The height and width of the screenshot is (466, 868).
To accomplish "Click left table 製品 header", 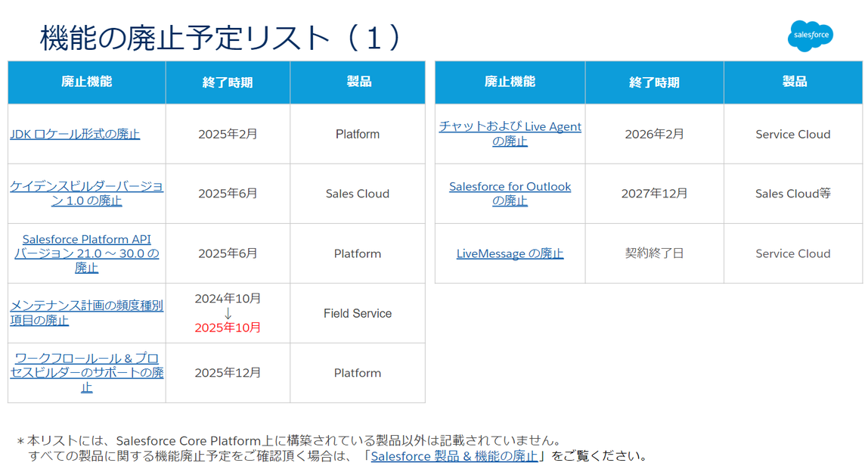I will [358, 82].
